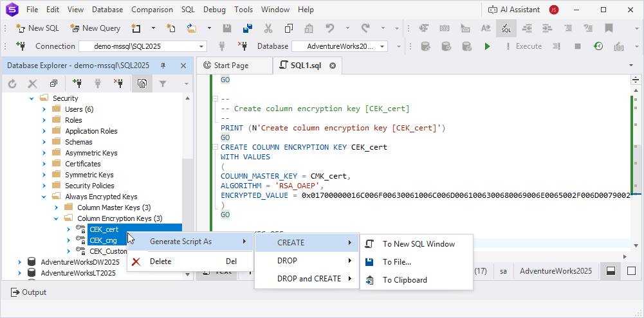
Task: Click the Undo arrow icon
Action: [330, 28]
